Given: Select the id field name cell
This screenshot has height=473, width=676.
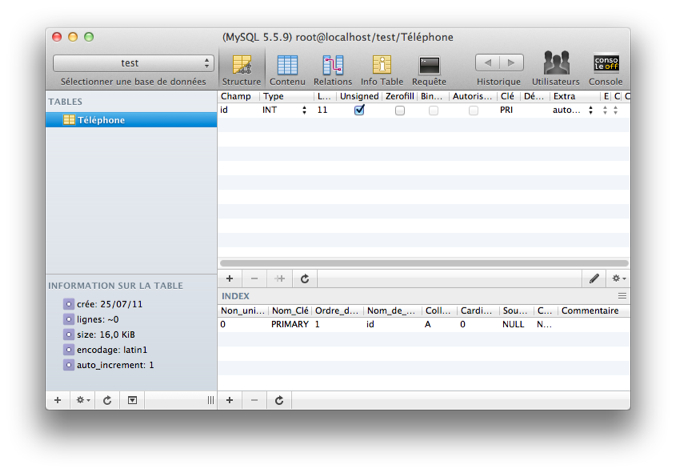Looking at the screenshot, I should [x=224, y=110].
